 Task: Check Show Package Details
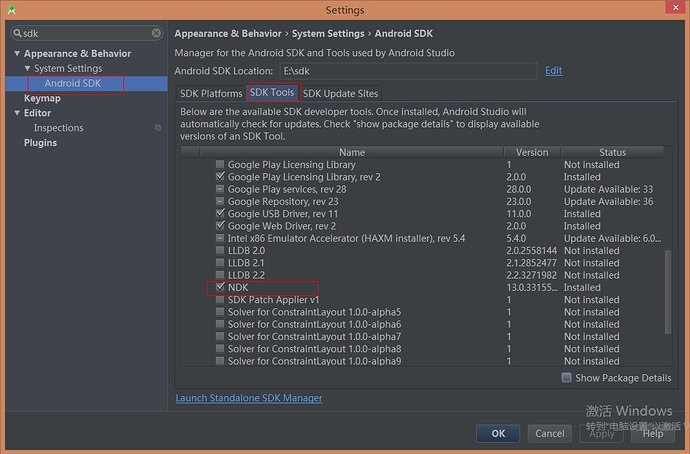[x=567, y=378]
